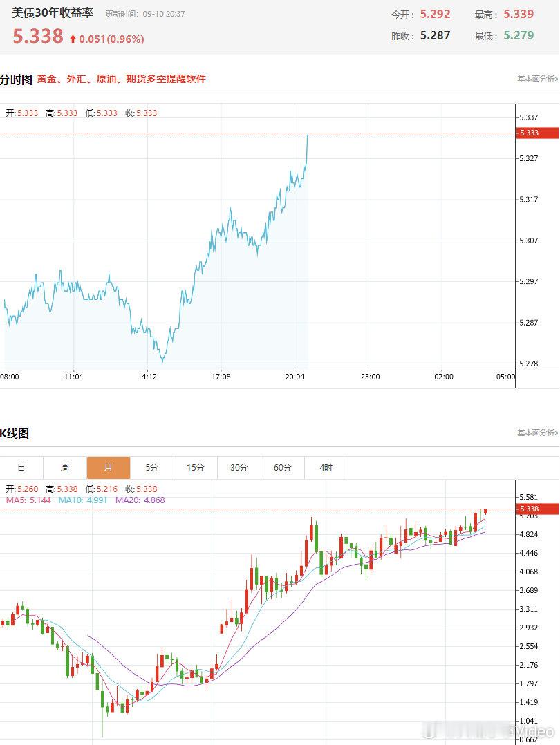This screenshot has width=560, height=745.
Task: Click the 20:04 time axis label
Action: click(x=295, y=377)
